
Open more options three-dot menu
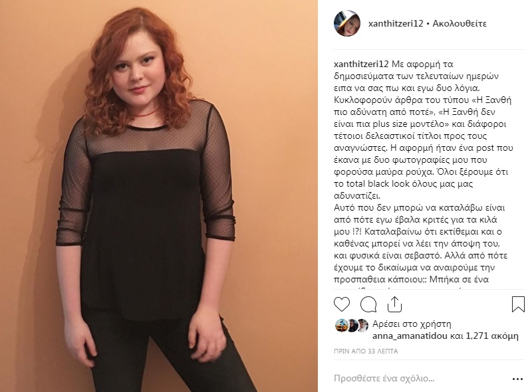517,379
